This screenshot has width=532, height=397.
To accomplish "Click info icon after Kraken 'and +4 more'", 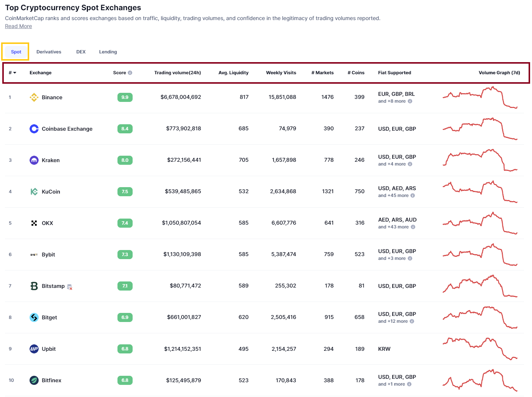I will point(410,164).
